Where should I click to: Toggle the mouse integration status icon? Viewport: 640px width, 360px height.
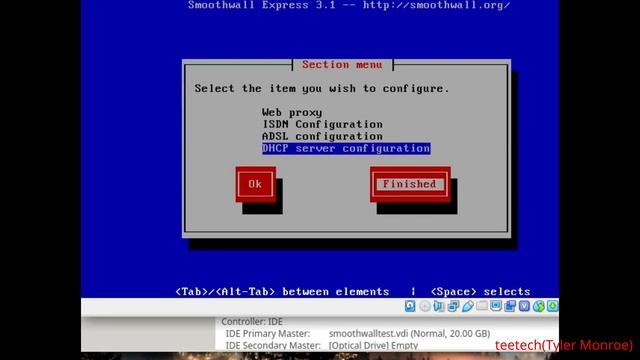[539, 306]
